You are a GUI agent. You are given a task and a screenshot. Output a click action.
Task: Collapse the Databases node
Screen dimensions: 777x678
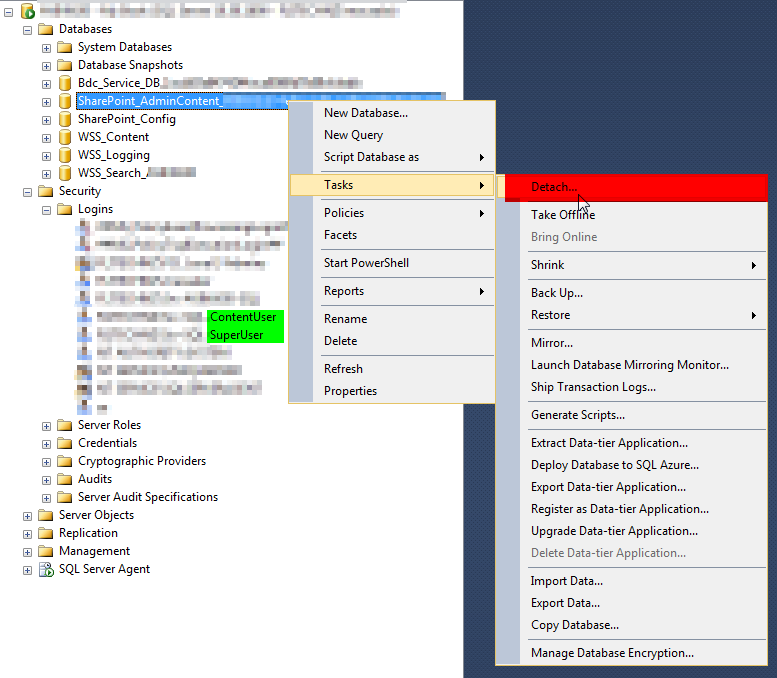(x=27, y=30)
